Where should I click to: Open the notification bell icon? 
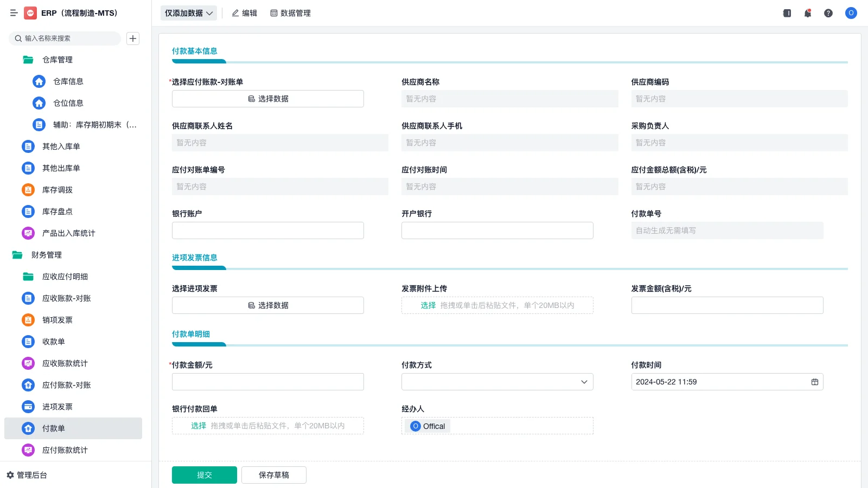coord(808,13)
